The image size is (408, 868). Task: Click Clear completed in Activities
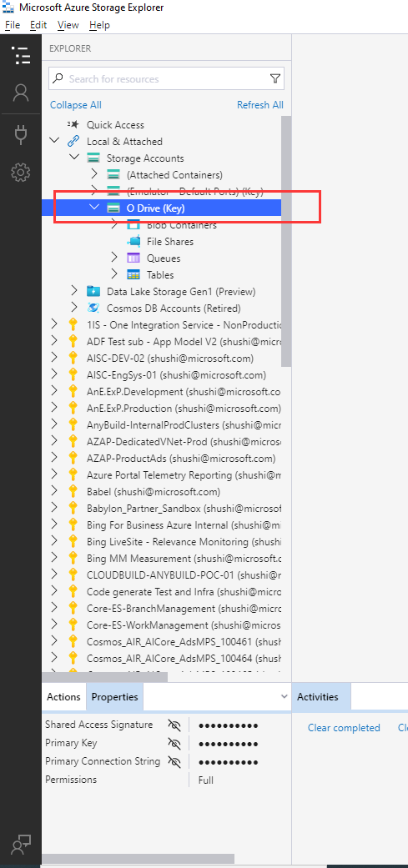[x=344, y=728]
